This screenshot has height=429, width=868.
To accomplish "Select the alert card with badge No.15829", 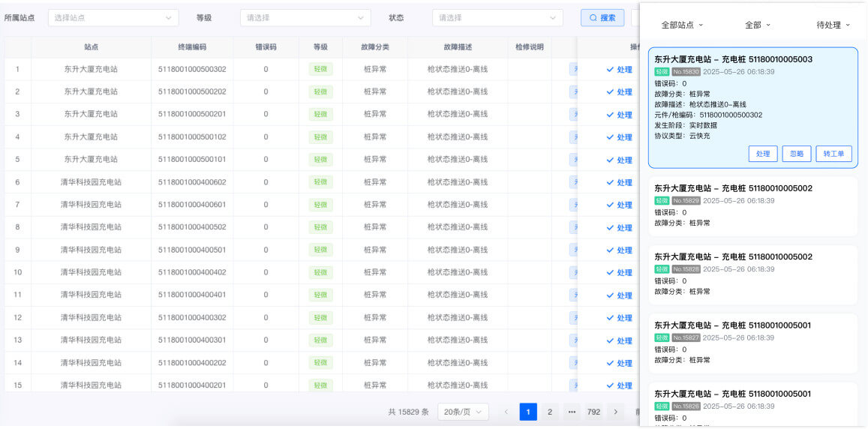I will pyautogui.click(x=752, y=206).
